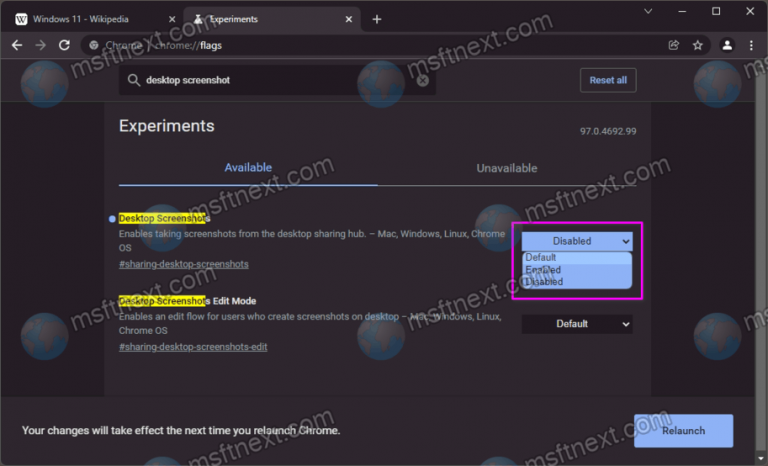Choose Default option in dropdown list
768x466 pixels.
577,258
